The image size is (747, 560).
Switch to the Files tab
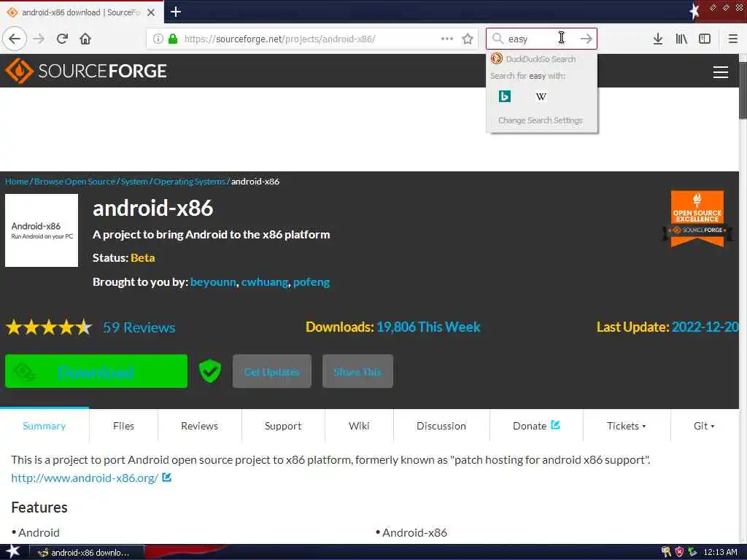pos(123,426)
